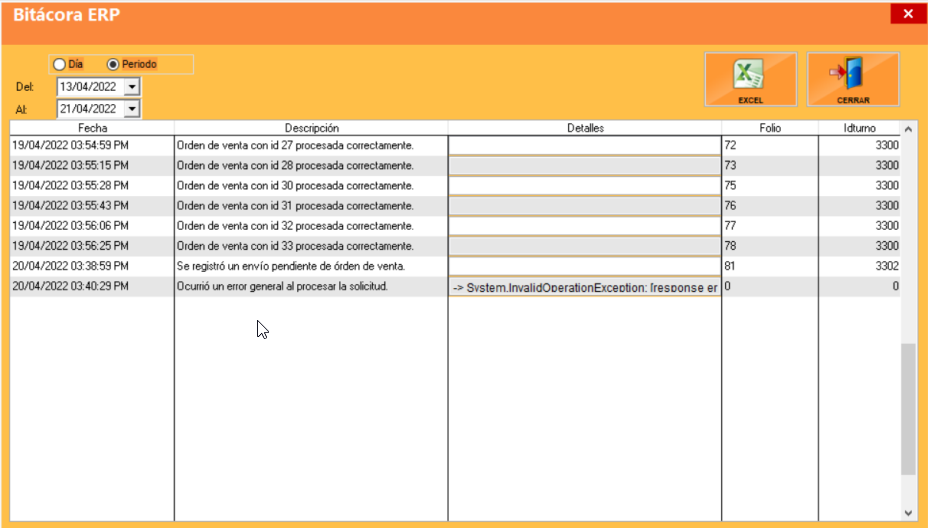Click the Folio column header
Image resolution: width=928 pixels, height=529 pixels.
[x=770, y=128]
